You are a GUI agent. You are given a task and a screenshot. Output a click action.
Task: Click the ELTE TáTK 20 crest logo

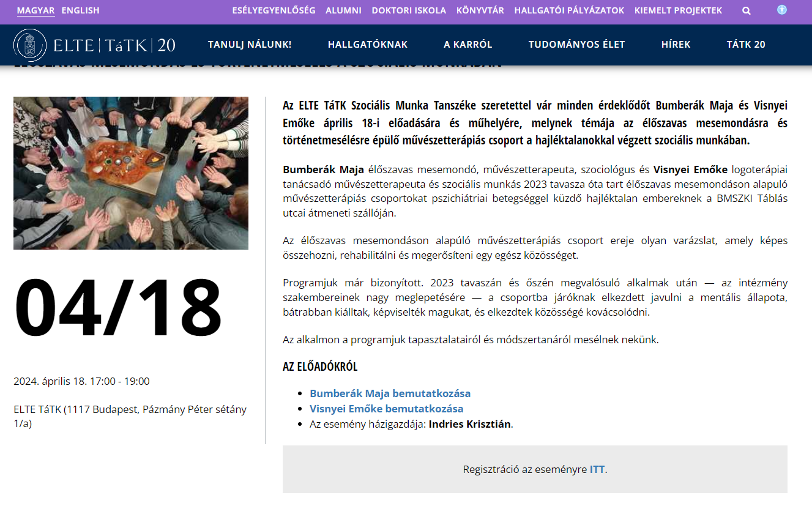tap(95, 45)
